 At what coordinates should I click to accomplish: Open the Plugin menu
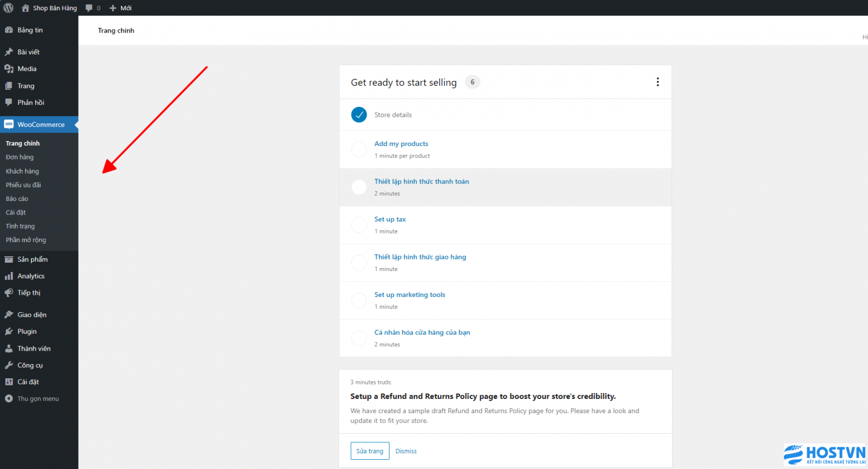[x=39, y=332]
